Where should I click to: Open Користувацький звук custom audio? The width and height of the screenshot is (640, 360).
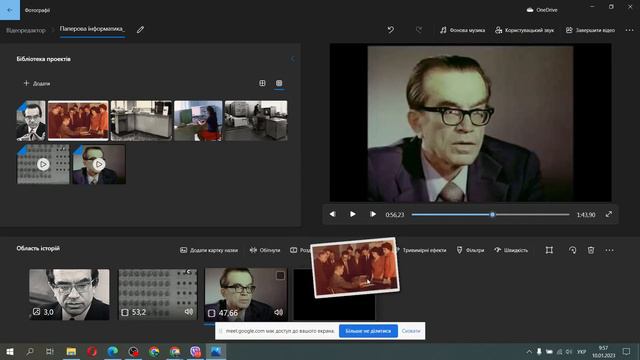pyautogui.click(x=524, y=30)
